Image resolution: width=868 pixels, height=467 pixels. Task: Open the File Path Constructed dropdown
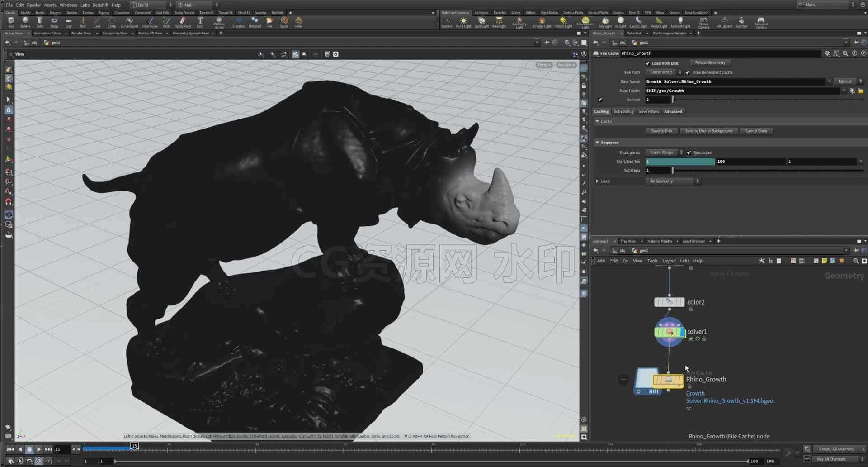pyautogui.click(x=664, y=72)
